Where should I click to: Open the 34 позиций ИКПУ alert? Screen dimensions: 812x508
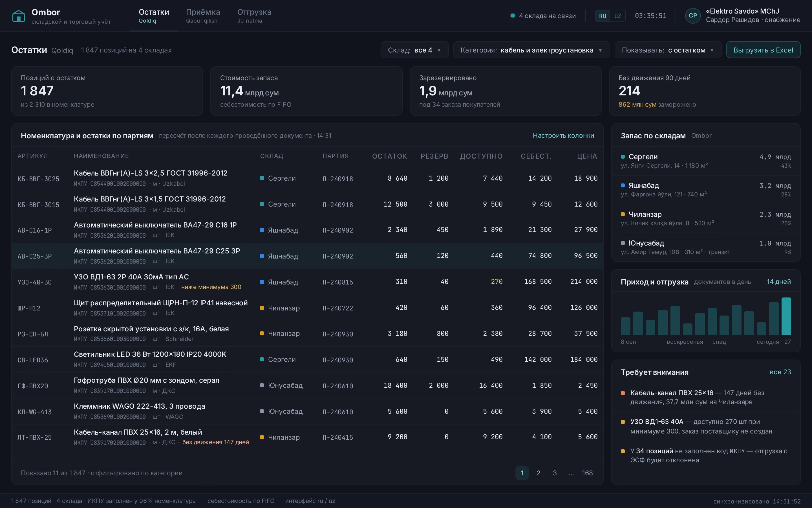point(706,456)
